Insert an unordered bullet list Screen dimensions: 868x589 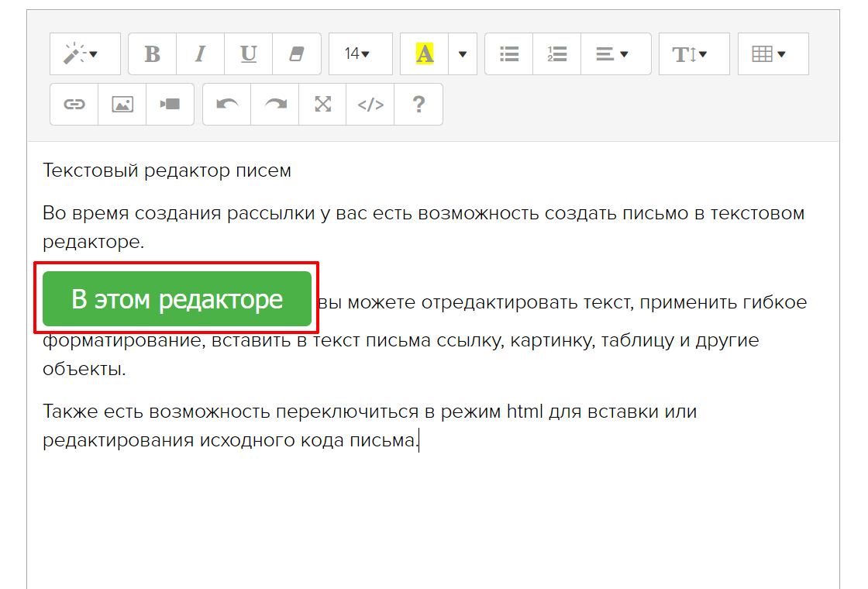click(509, 54)
